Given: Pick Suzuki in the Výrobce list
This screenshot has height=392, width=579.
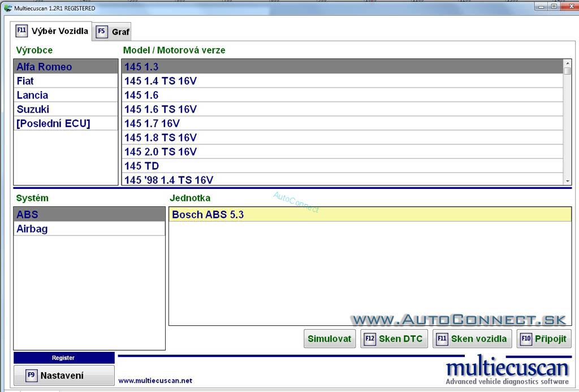Looking at the screenshot, I should click(x=66, y=109).
